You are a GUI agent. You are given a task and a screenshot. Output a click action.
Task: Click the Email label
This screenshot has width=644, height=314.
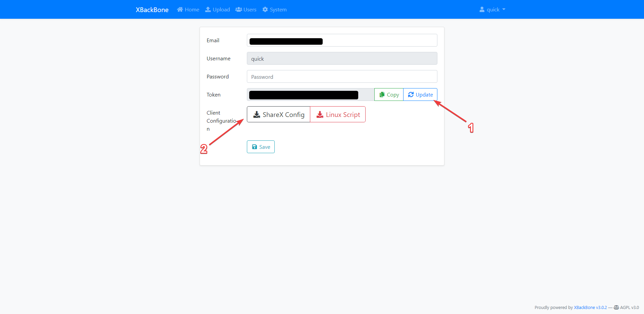point(213,40)
